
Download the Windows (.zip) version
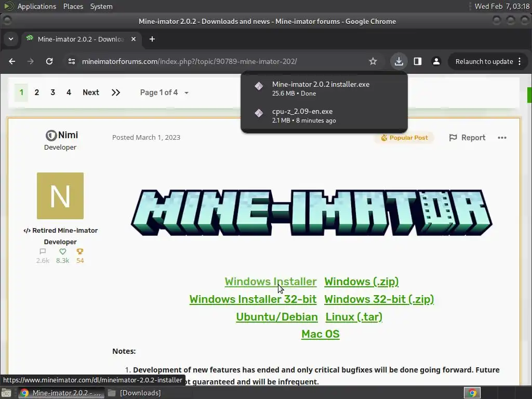(x=362, y=282)
